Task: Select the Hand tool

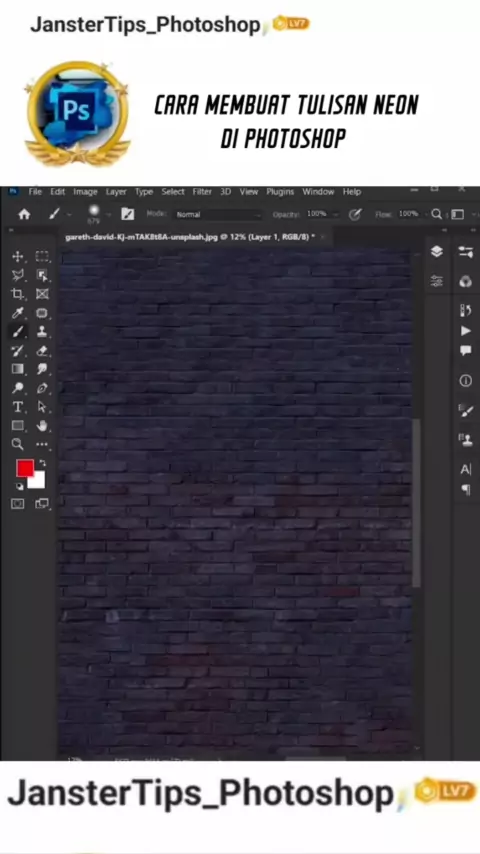Action: [x=42, y=425]
